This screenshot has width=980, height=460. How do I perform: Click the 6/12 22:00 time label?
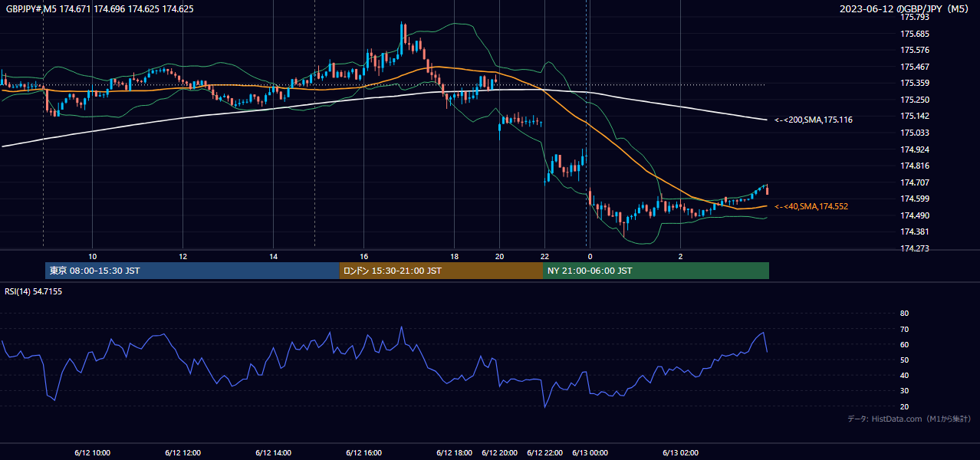point(544,452)
